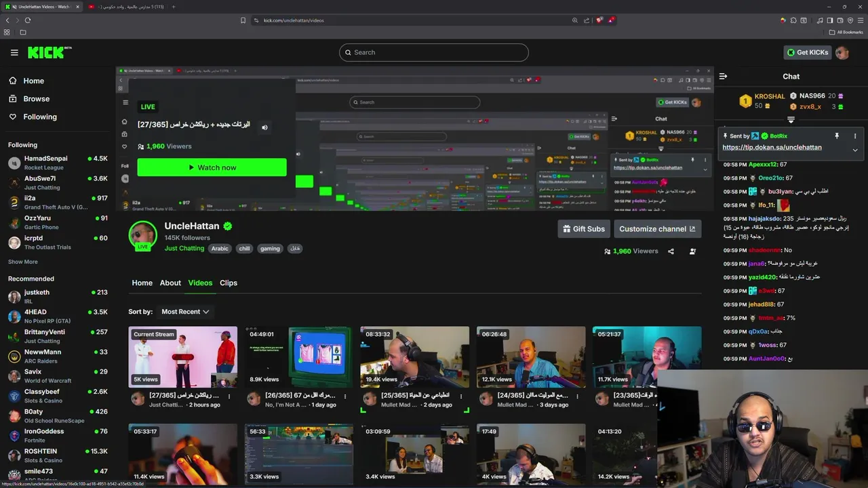This screenshot has width=868, height=488.
Task: Click the browser zoom magnifier icon
Action: [x=574, y=20]
